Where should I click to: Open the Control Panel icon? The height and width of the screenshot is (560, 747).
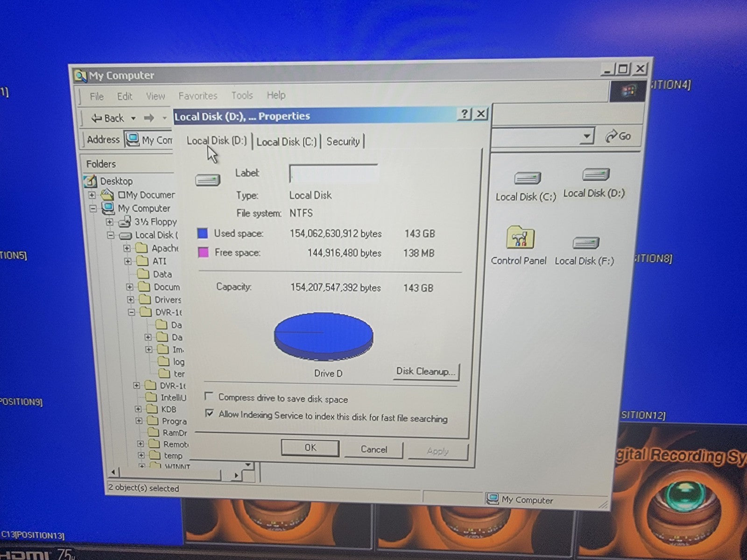tap(520, 238)
